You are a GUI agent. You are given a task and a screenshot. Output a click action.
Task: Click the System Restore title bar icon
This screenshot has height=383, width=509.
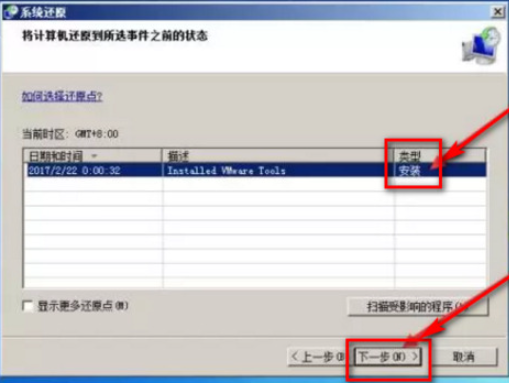tap(10, 12)
